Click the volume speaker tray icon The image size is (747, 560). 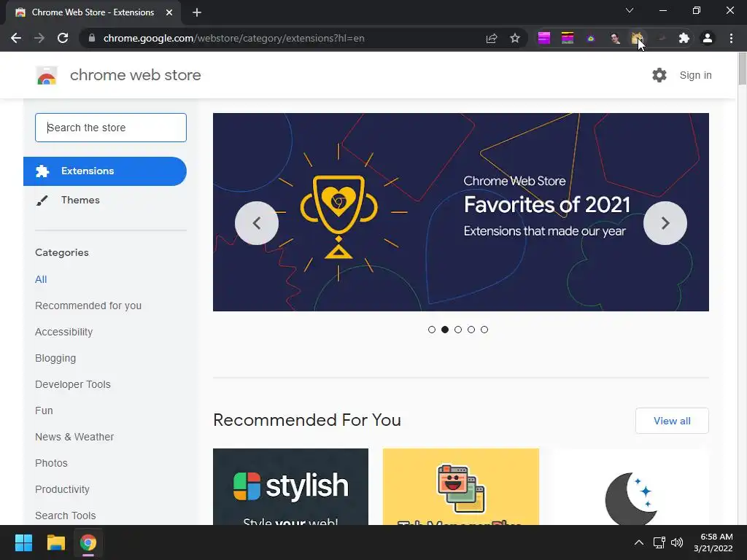(676, 542)
